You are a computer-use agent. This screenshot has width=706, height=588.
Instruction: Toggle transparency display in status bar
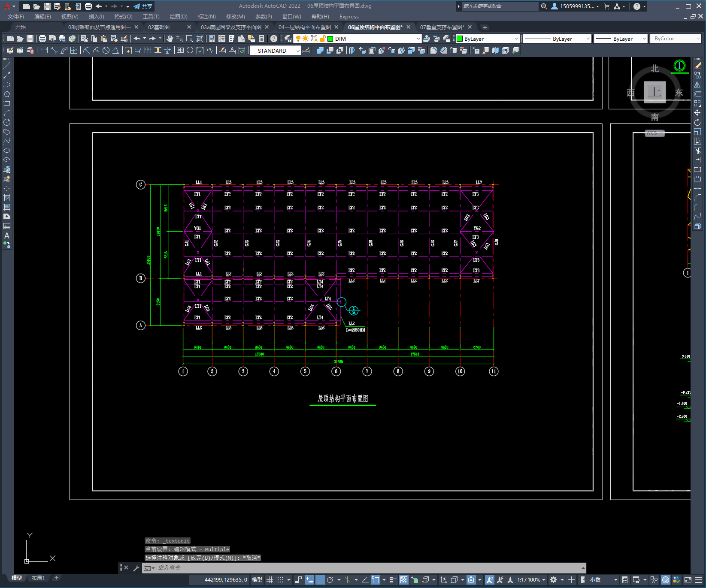[404, 580]
